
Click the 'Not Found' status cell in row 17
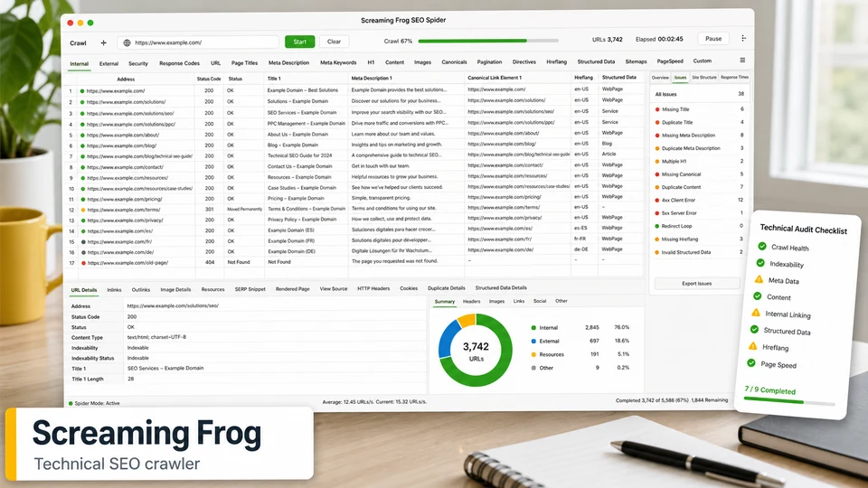click(x=239, y=262)
